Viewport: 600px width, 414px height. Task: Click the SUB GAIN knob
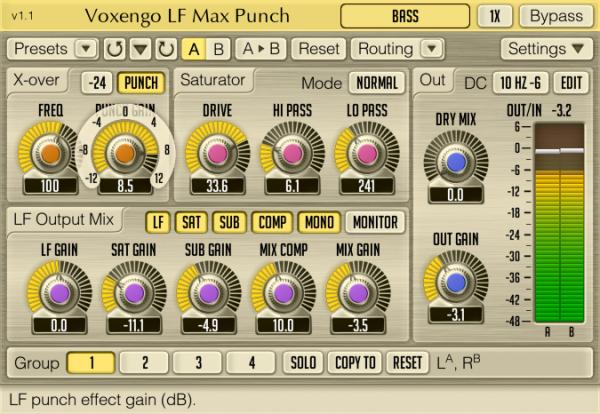[209, 293]
